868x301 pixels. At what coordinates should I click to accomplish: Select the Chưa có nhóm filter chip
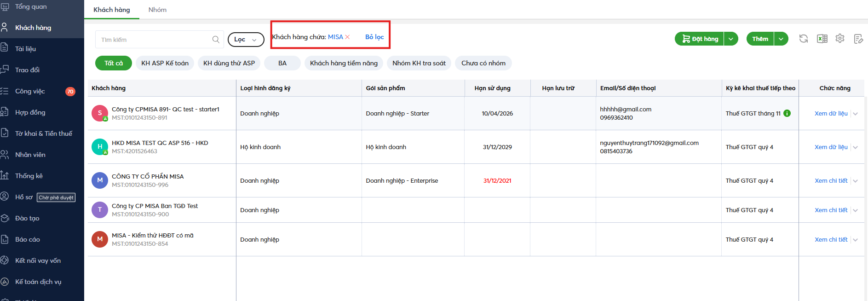pos(483,63)
